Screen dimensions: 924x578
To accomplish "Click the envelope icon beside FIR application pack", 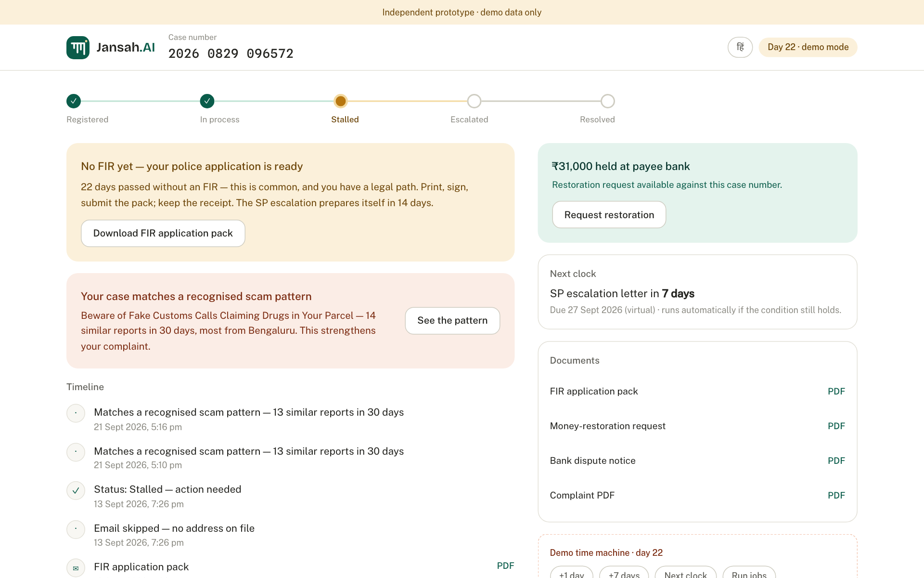I will 76,568.
